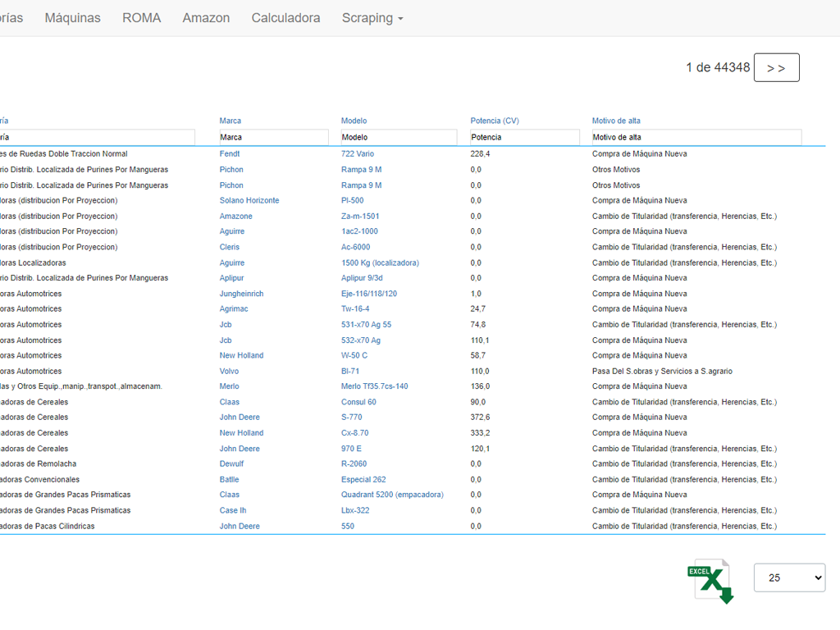Open the Batlle brand link
Image resolution: width=840 pixels, height=630 pixels.
click(229, 479)
